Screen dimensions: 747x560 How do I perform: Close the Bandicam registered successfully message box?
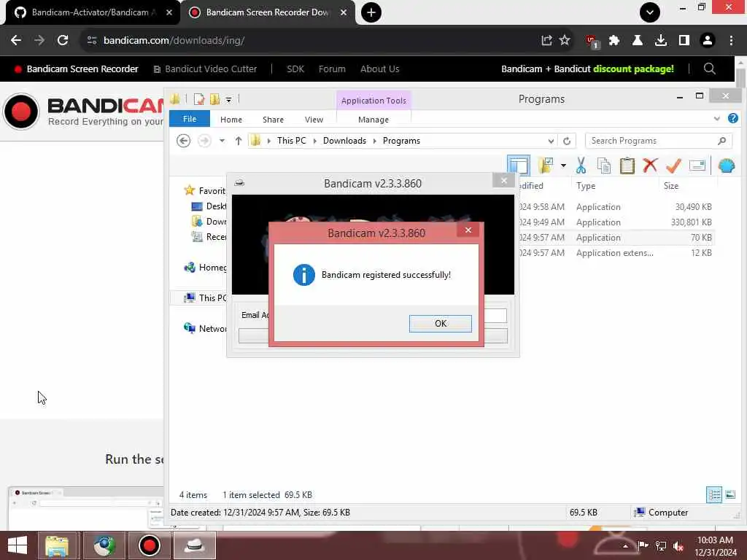pyautogui.click(x=468, y=230)
